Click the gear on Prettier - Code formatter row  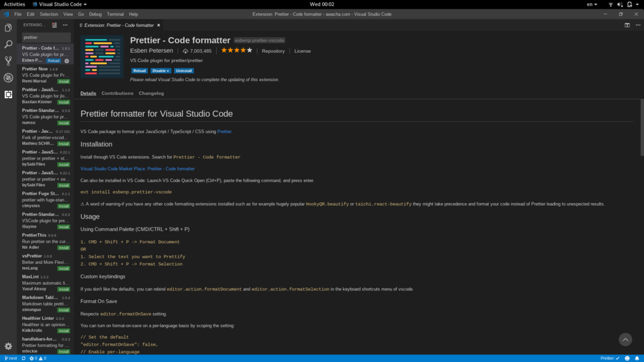[67, 61]
